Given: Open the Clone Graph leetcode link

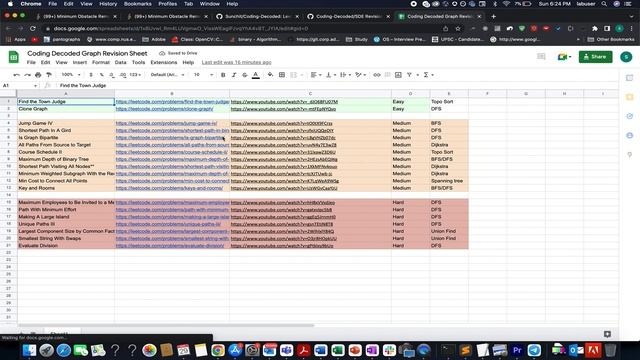Looking at the screenshot, I should (x=164, y=109).
